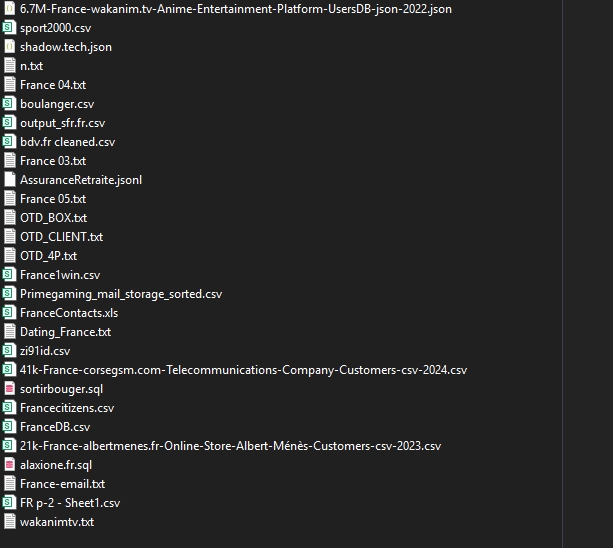The width and height of the screenshot is (613, 548).
Task: Select the 41k-France-corsegsm.com customers CSV file
Action: [243, 370]
